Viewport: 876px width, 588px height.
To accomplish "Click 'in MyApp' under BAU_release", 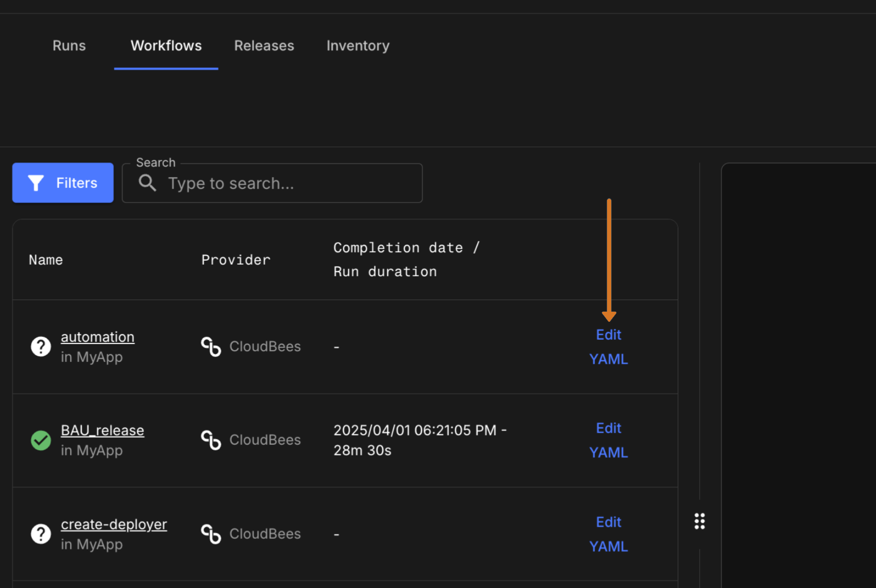I will click(x=92, y=450).
